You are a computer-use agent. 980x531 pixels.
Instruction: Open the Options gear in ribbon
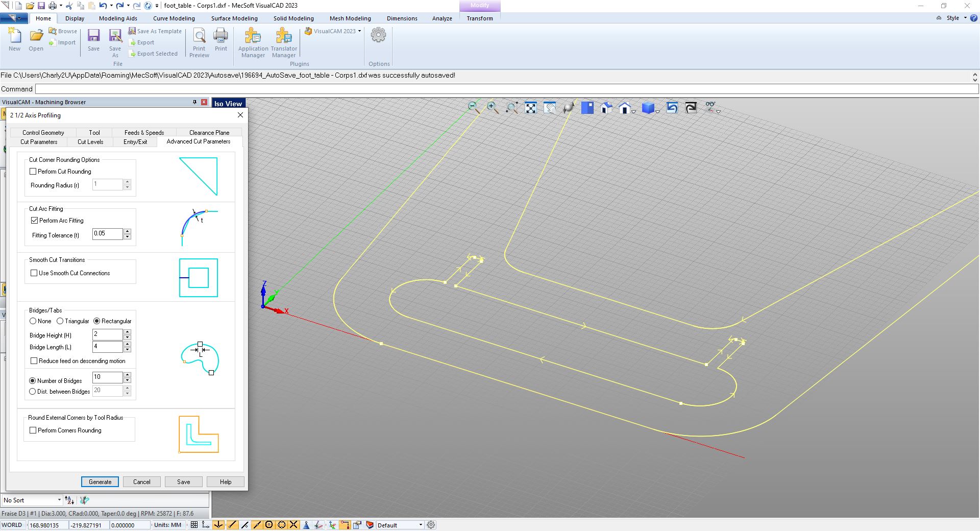(x=378, y=35)
